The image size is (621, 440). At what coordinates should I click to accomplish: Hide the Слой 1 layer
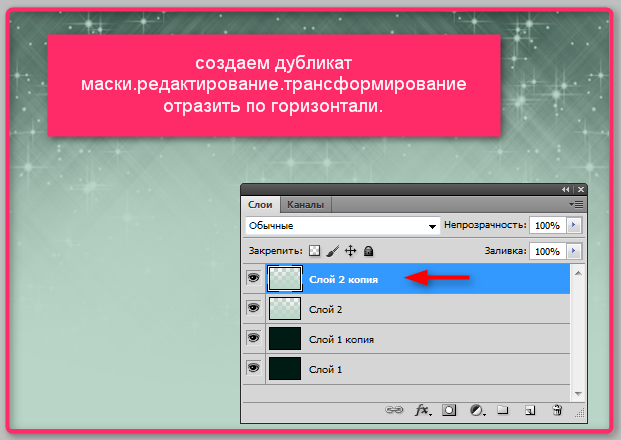coord(253,368)
